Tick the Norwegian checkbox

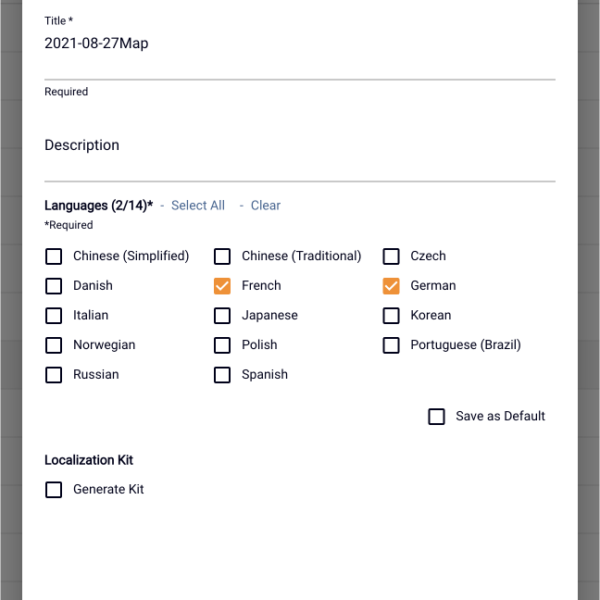pyautogui.click(x=54, y=345)
